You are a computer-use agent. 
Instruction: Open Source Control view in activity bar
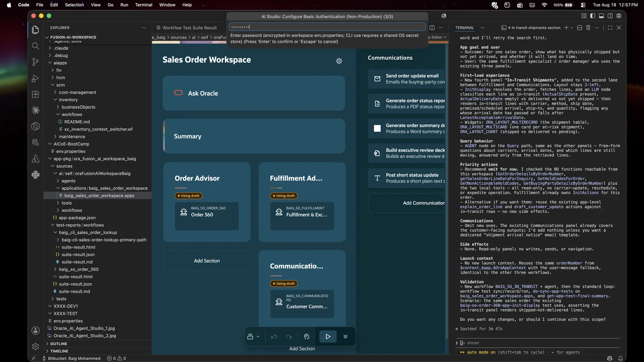pos(35,62)
